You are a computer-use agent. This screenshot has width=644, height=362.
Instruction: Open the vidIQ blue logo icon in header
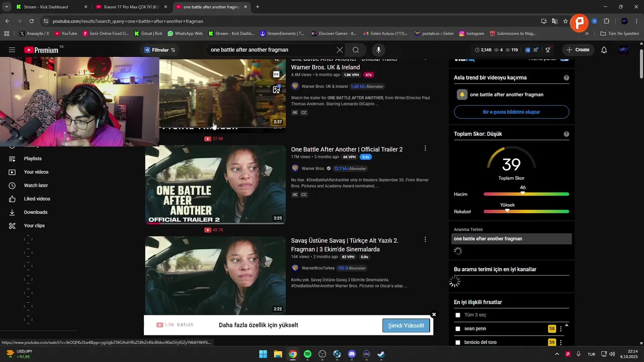pos(527,50)
